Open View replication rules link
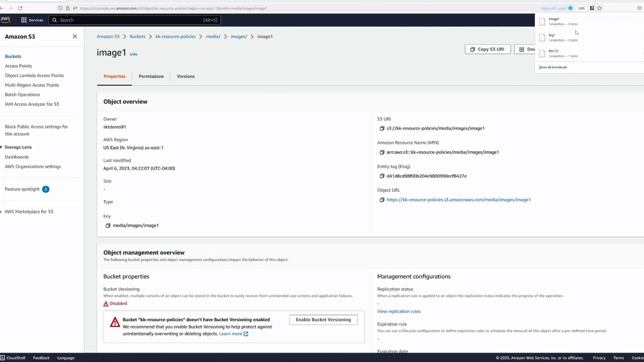This screenshot has height=362, width=644. pos(399,311)
